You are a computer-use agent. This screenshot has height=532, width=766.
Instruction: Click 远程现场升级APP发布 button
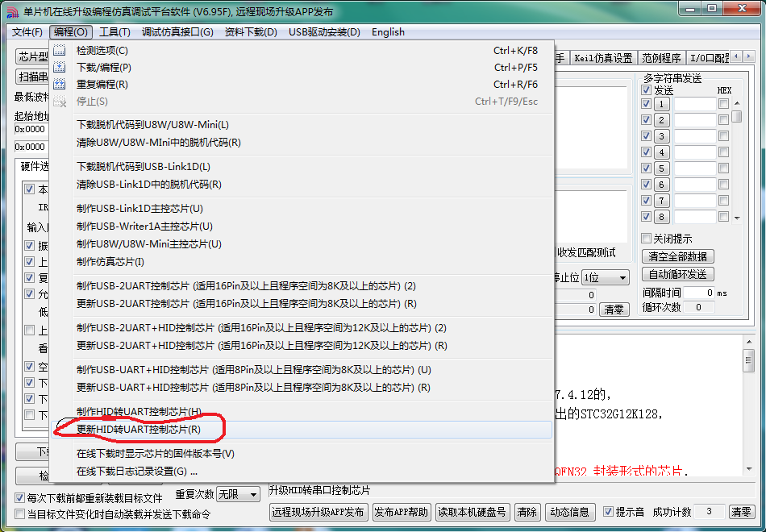tap(318, 512)
